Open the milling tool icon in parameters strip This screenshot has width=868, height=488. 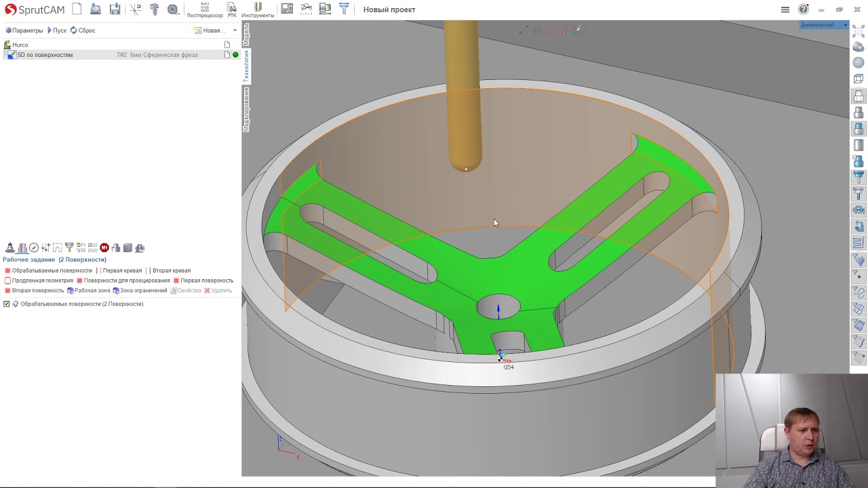[x=69, y=248]
